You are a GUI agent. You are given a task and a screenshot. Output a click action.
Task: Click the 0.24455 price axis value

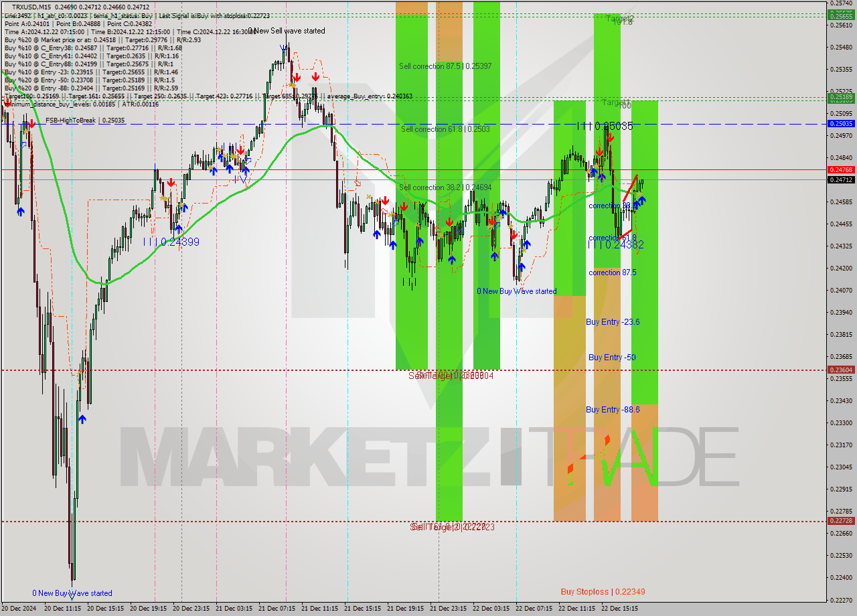pos(842,224)
